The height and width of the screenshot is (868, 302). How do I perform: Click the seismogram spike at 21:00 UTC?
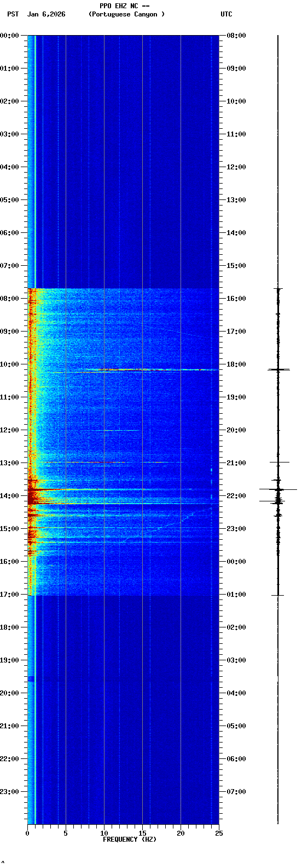coord(278,462)
